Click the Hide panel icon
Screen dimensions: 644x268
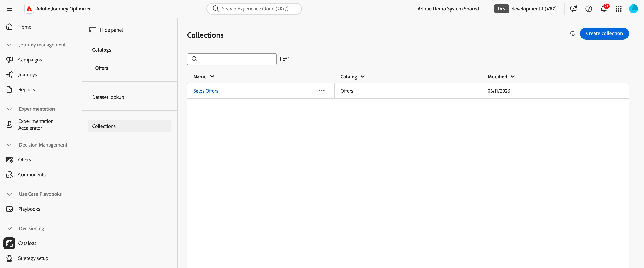coord(93,30)
